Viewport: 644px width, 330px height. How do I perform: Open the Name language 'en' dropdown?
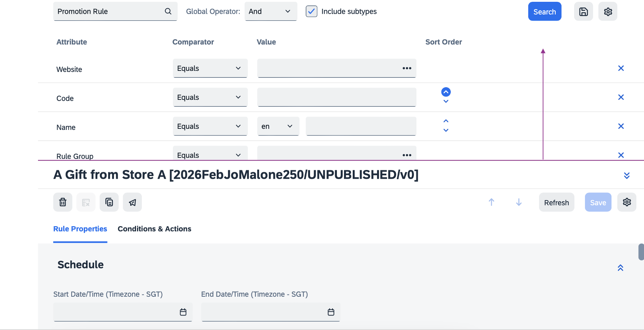pos(278,126)
